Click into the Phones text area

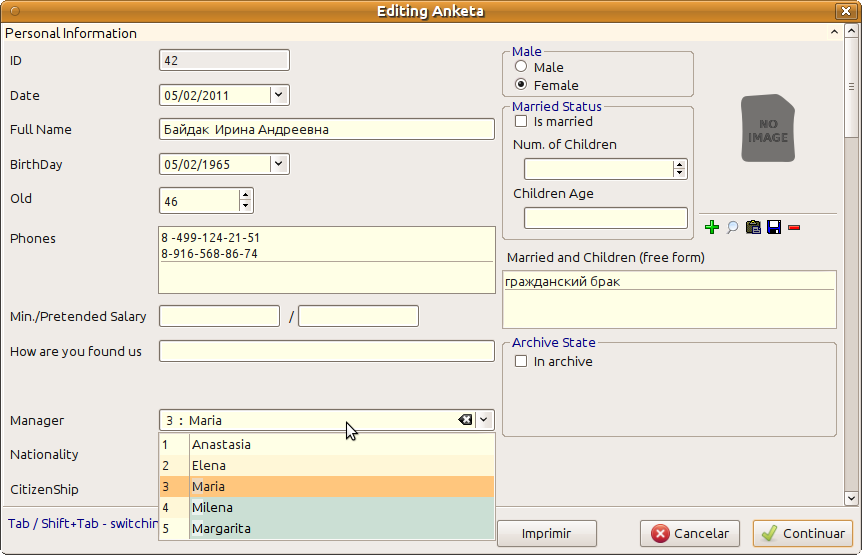click(327, 260)
